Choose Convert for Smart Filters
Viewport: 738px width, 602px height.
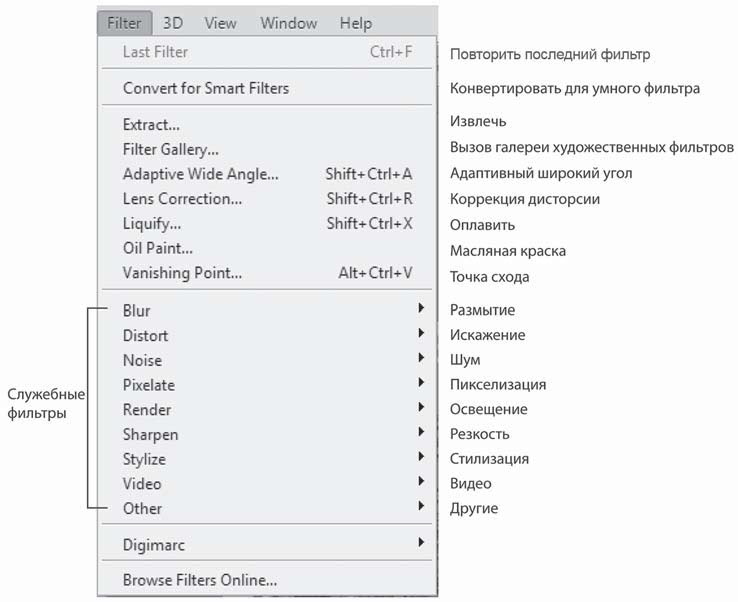tap(206, 88)
